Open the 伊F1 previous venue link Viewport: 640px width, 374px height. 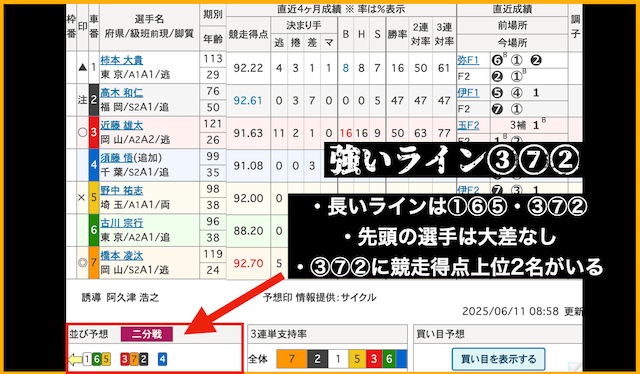[x=468, y=93]
